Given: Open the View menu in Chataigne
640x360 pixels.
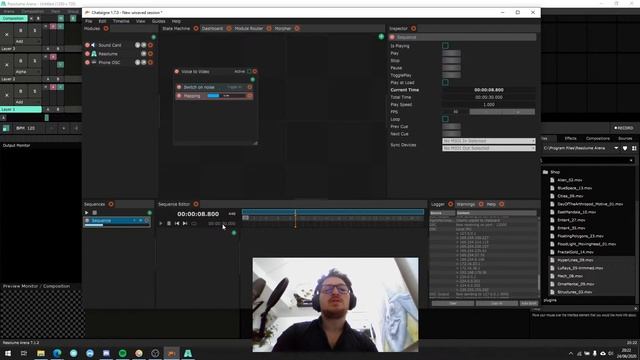Looking at the screenshot, I should point(140,21).
